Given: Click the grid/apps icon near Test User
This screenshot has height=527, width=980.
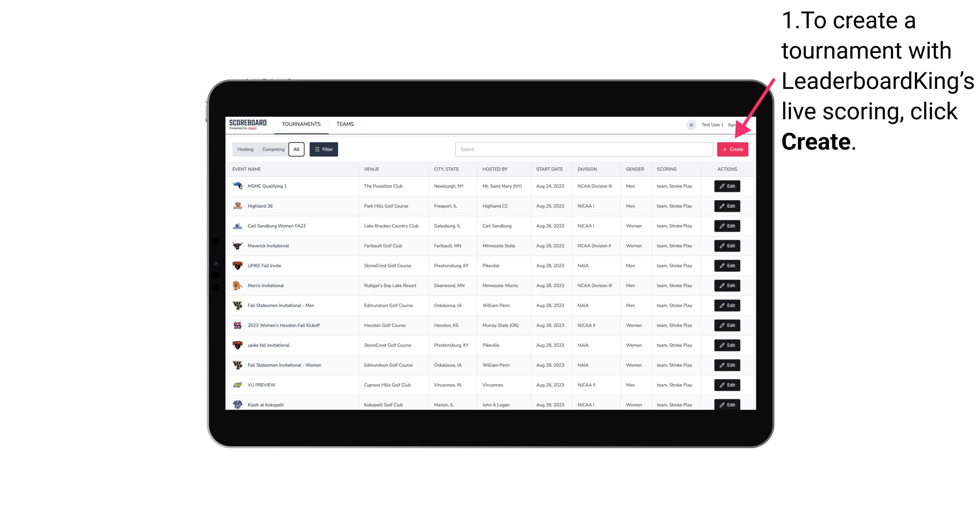Looking at the screenshot, I should coord(690,125).
